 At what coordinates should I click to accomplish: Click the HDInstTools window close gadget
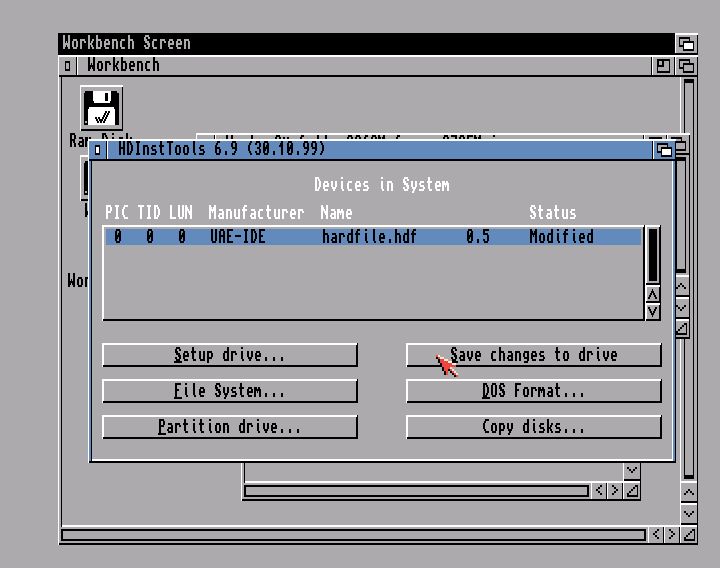click(x=98, y=150)
